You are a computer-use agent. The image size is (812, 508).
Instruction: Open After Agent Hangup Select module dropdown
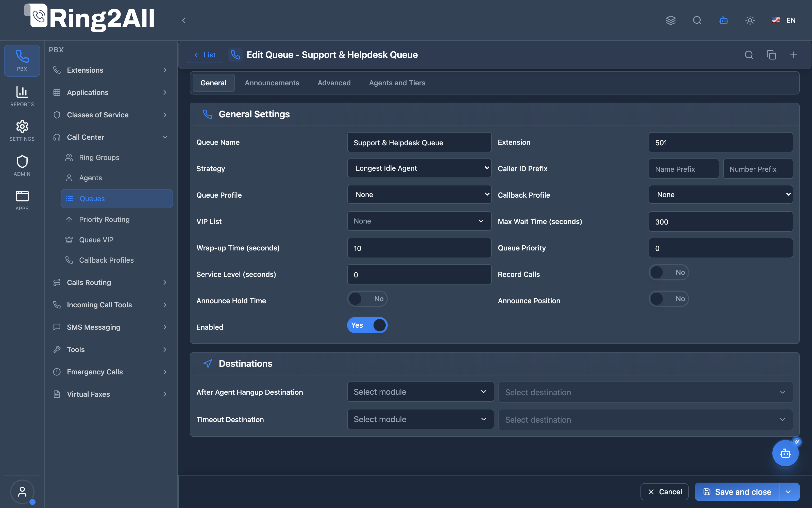pos(420,392)
